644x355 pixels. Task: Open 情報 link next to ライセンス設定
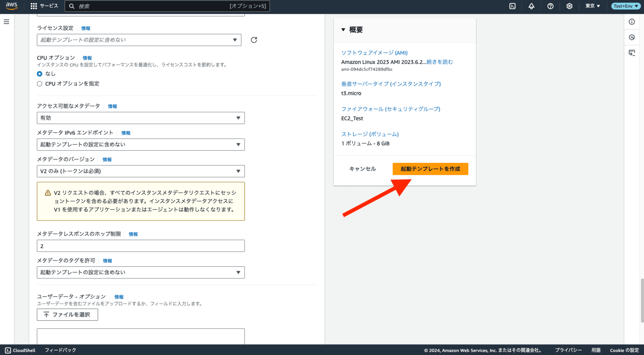click(86, 28)
